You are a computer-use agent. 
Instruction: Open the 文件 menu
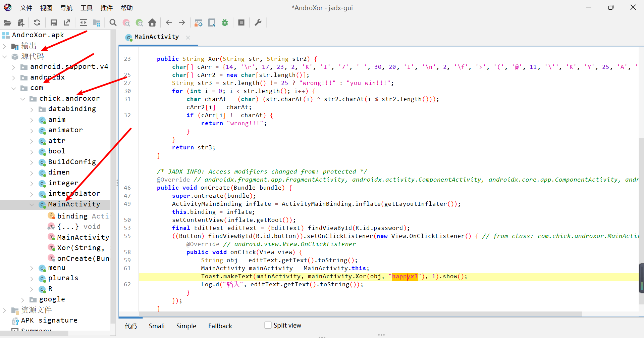(x=26, y=8)
